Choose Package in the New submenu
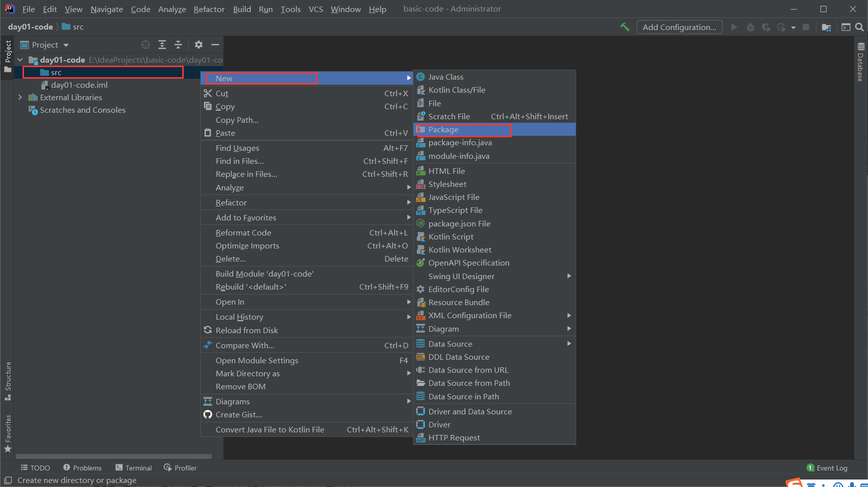The height and width of the screenshot is (487, 868). click(x=495, y=129)
